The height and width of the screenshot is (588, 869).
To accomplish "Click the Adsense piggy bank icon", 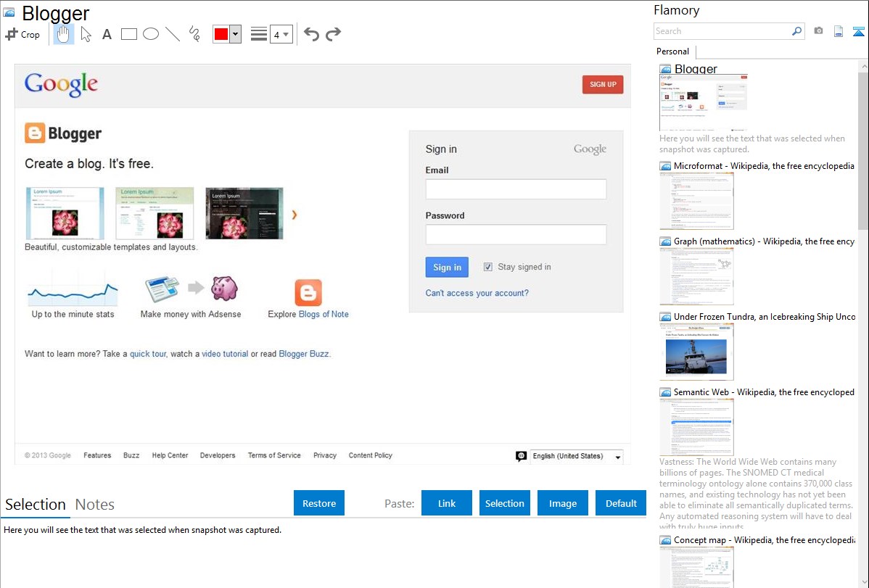I will click(224, 288).
